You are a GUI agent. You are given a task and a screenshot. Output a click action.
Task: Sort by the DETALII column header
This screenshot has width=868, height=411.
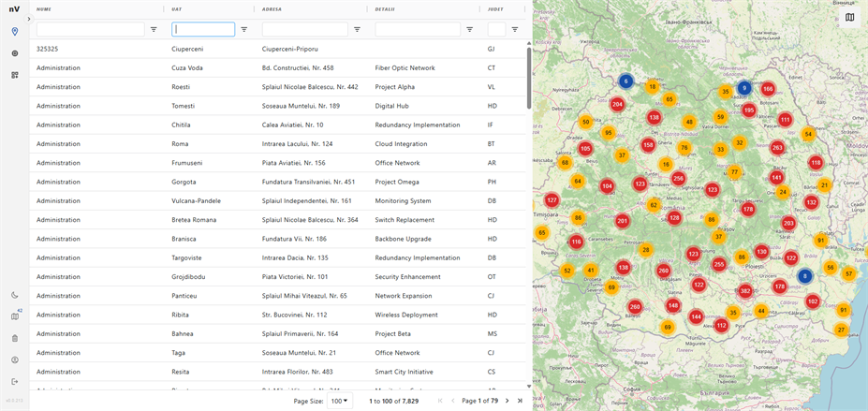click(385, 8)
